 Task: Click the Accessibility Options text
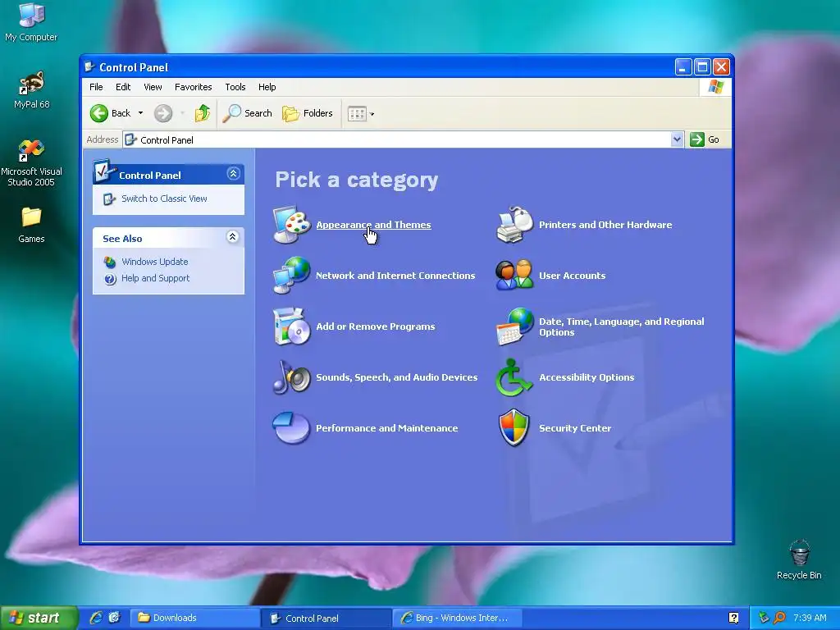pos(587,377)
